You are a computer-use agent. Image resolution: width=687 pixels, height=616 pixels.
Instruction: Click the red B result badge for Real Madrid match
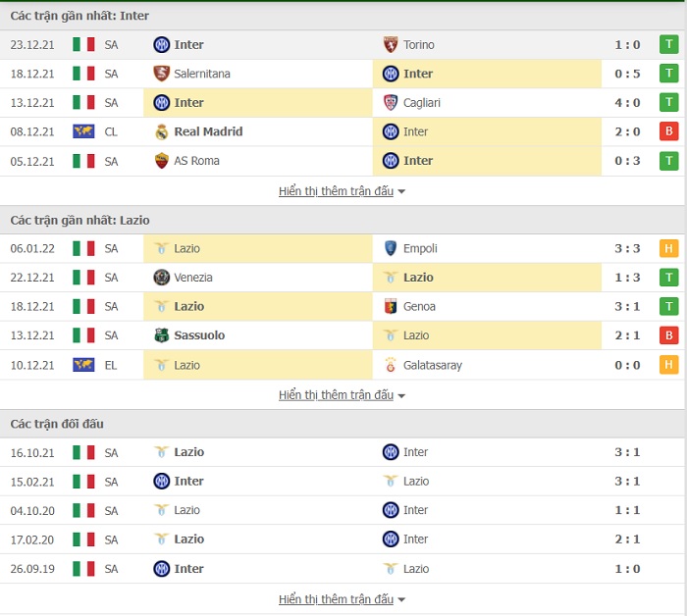[x=668, y=131]
